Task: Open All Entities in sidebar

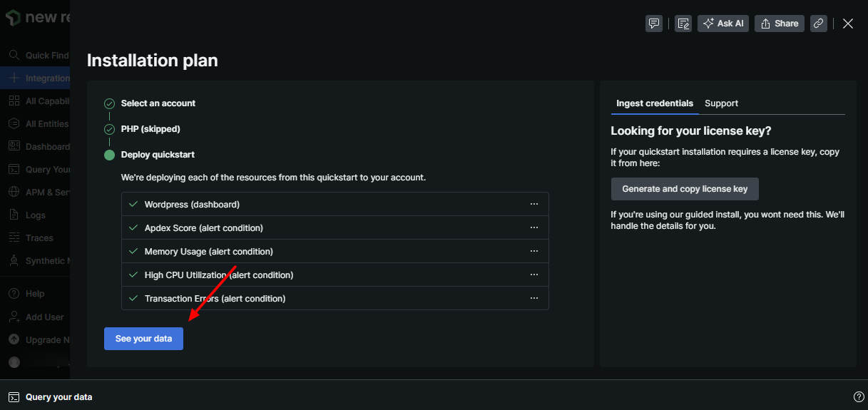Action: pos(35,124)
